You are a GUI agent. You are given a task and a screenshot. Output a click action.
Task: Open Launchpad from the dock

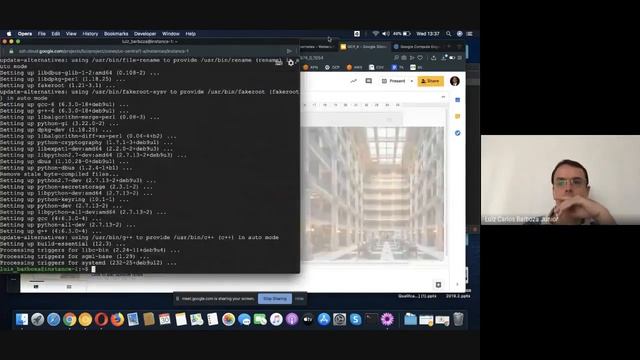[x=38, y=319]
